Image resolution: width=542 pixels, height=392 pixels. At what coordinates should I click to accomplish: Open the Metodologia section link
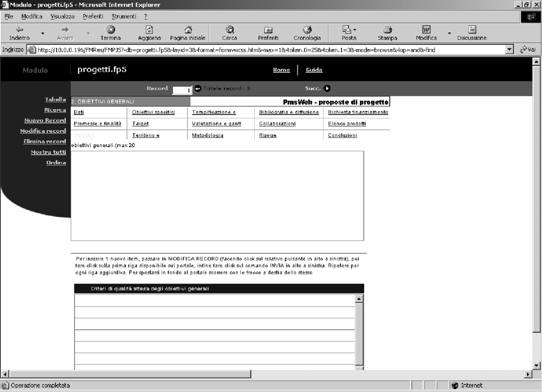(207, 135)
